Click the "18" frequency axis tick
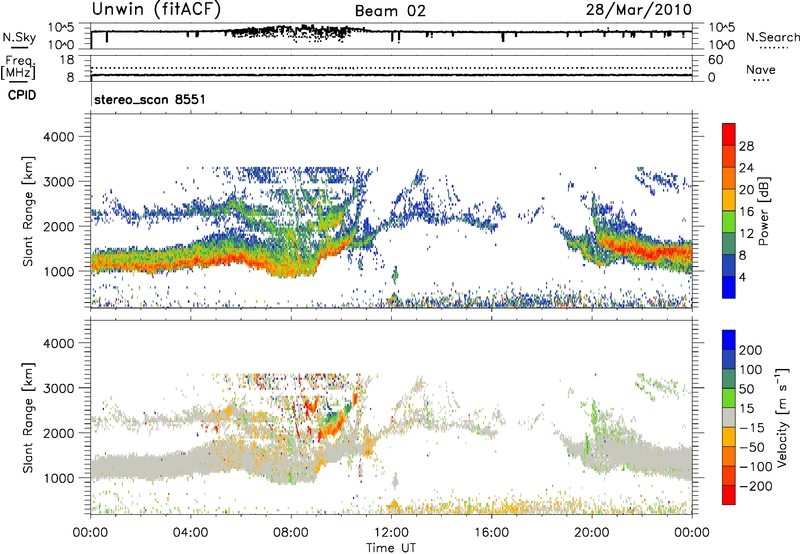 tap(67, 60)
